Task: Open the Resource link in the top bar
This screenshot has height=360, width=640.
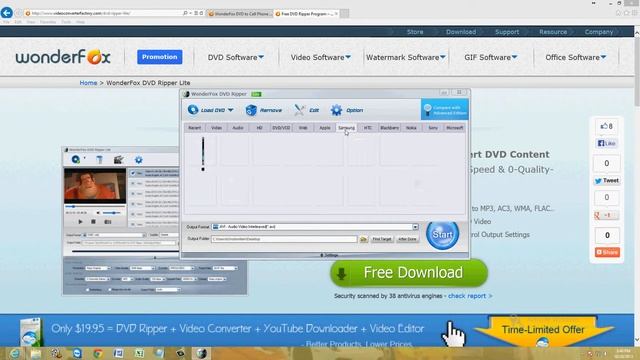Action: pos(553,32)
